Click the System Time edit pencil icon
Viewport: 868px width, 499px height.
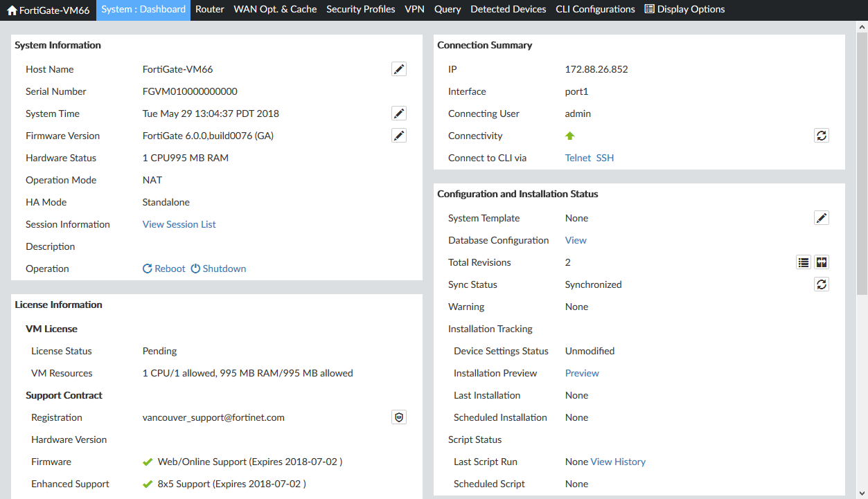tap(399, 114)
